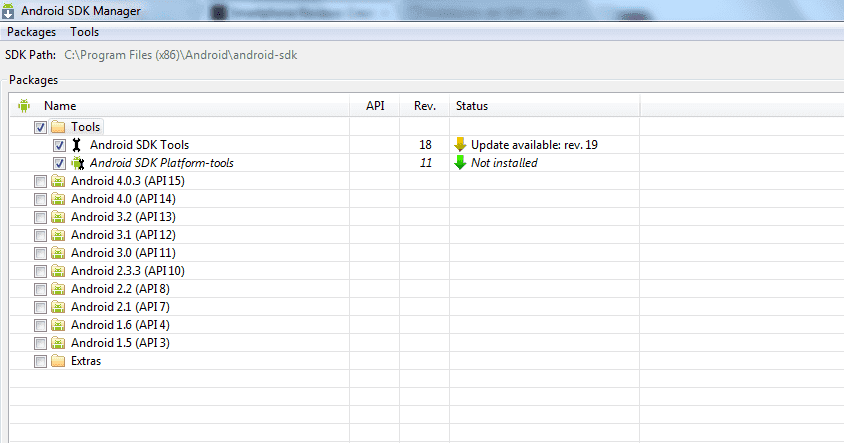Click the Android SDK Platform-tools robot icon
Screen dimensions: 844x443
78,163
